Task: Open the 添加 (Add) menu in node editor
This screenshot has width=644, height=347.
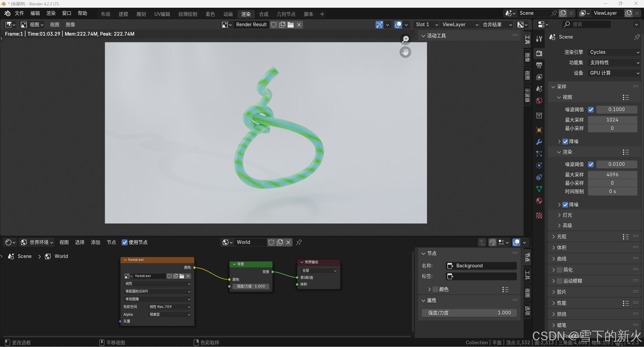Action: click(x=96, y=242)
